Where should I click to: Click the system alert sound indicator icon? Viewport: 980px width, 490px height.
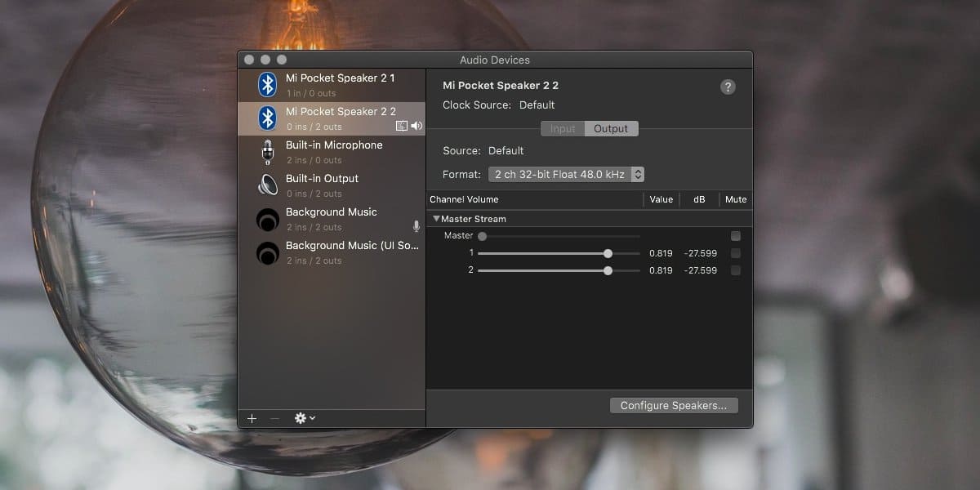[x=401, y=126]
